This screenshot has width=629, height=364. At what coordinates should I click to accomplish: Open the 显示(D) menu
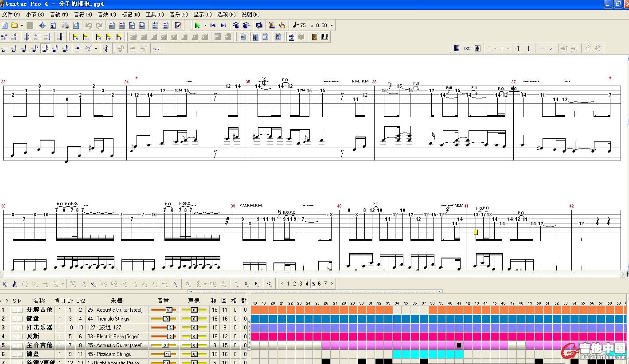click(x=203, y=15)
